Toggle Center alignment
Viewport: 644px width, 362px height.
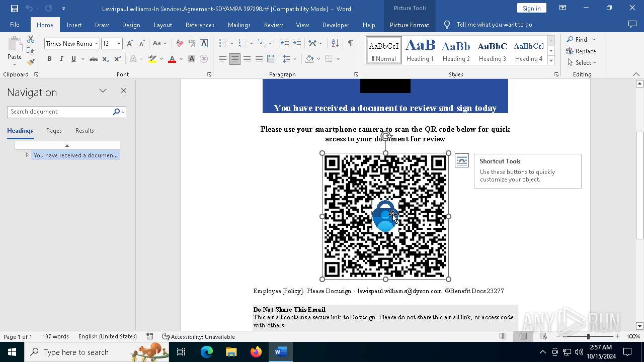(235, 59)
